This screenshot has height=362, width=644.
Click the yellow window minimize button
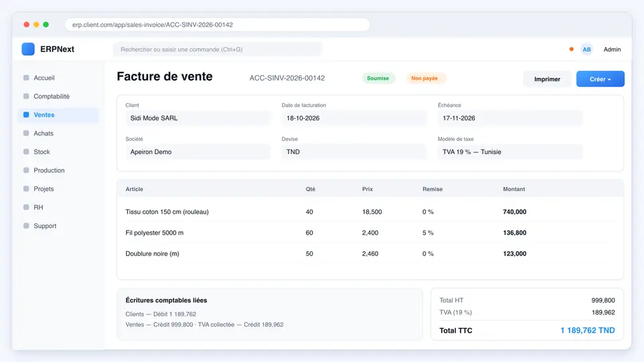36,25
